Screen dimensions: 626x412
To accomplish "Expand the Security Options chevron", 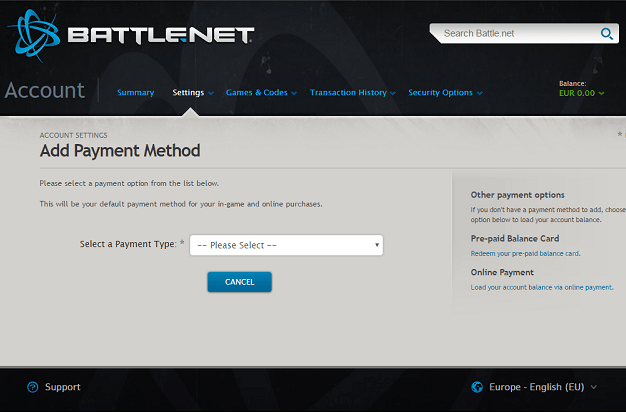I will click(x=479, y=93).
